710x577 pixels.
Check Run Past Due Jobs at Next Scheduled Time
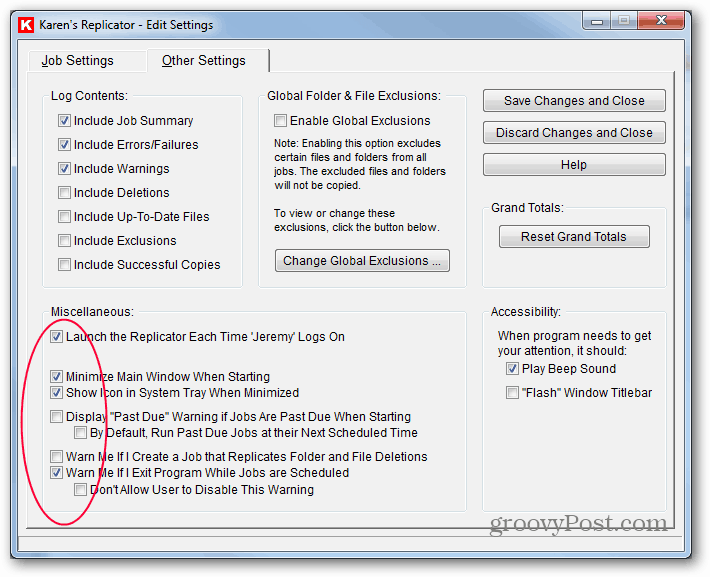[x=80, y=433]
